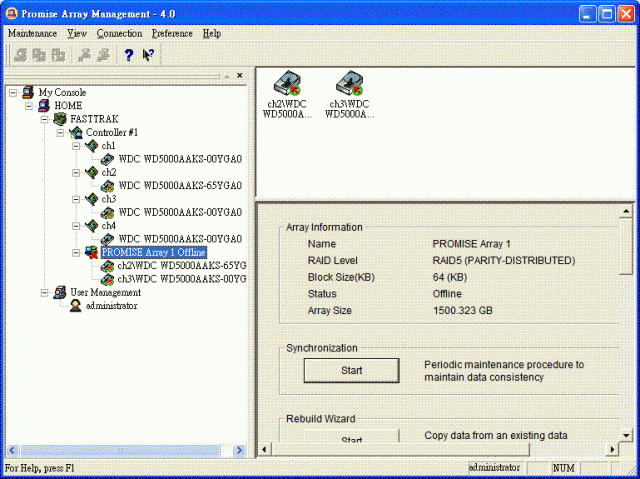The image size is (640, 479).
Task: Select ch2\WDC WD5000AAKS-65YG array member
Action: pos(182,266)
